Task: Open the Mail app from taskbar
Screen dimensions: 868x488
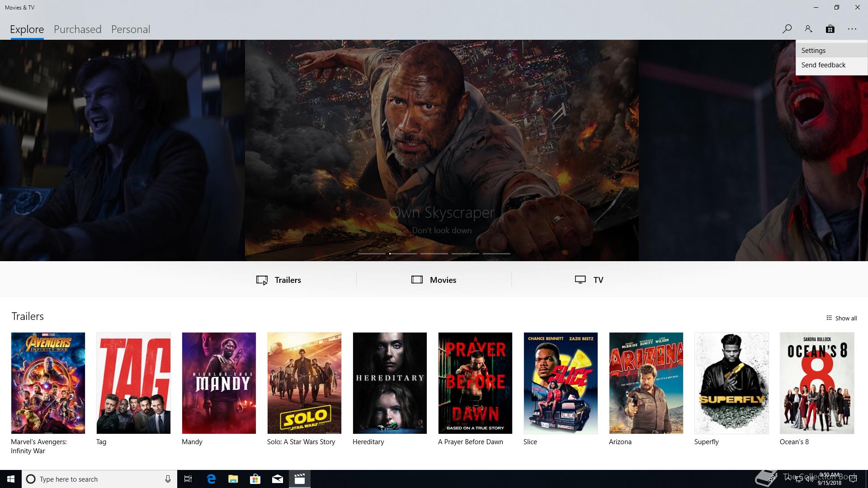Action: click(278, 479)
